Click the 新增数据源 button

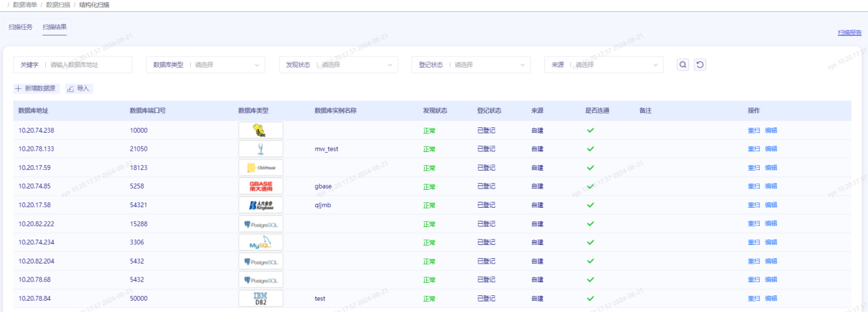click(x=37, y=88)
